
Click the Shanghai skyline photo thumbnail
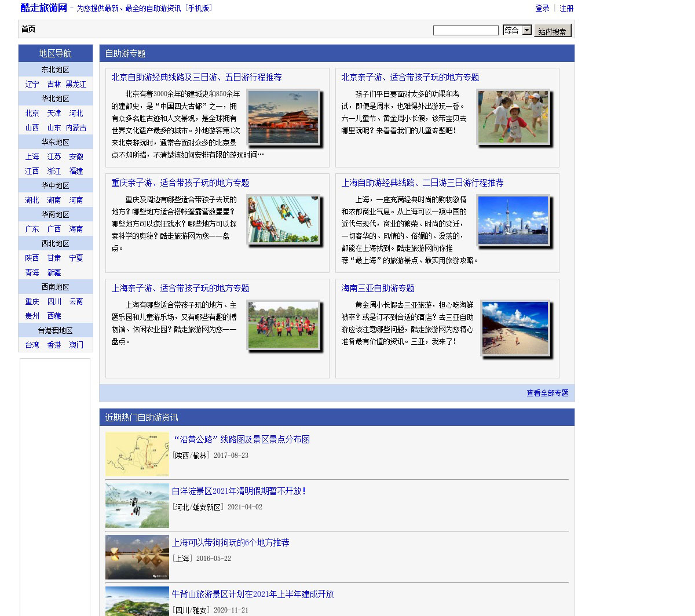pyautogui.click(x=513, y=220)
